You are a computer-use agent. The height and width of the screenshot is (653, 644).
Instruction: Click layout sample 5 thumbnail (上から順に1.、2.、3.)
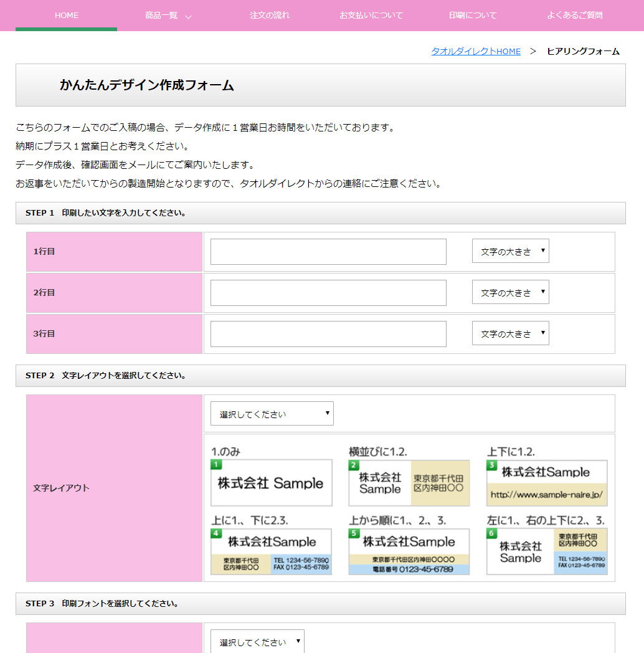(x=409, y=551)
